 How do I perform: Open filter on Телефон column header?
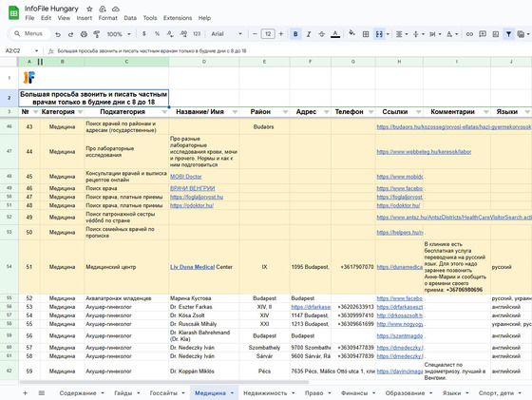(x=371, y=112)
